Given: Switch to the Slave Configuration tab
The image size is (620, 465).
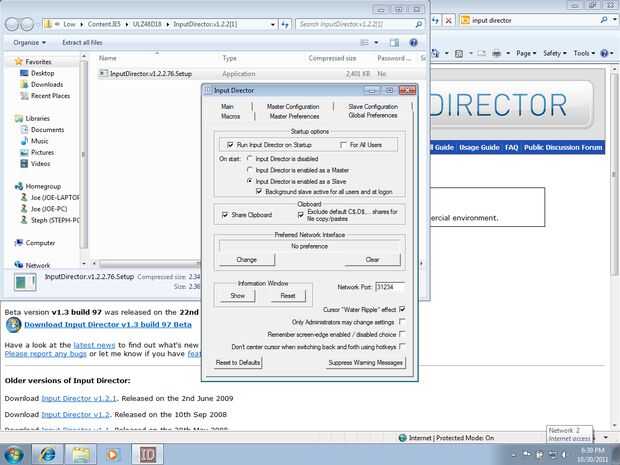Looking at the screenshot, I should coord(373,106).
